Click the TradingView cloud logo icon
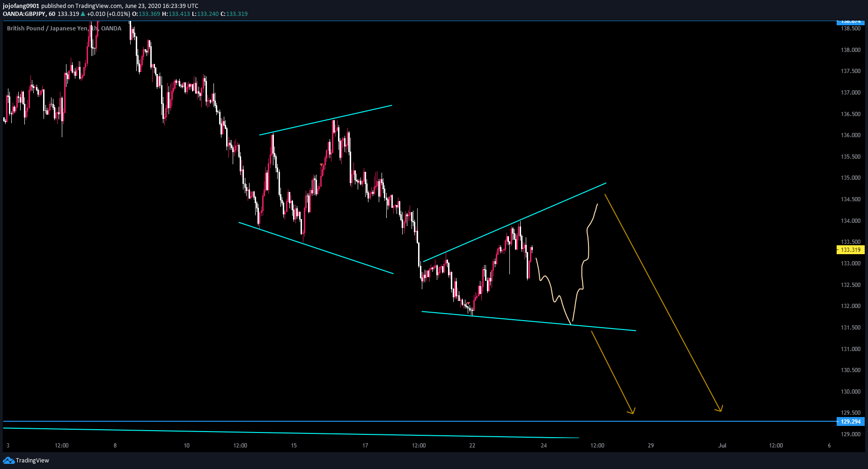Screen dimensions: 868x469 [8, 461]
